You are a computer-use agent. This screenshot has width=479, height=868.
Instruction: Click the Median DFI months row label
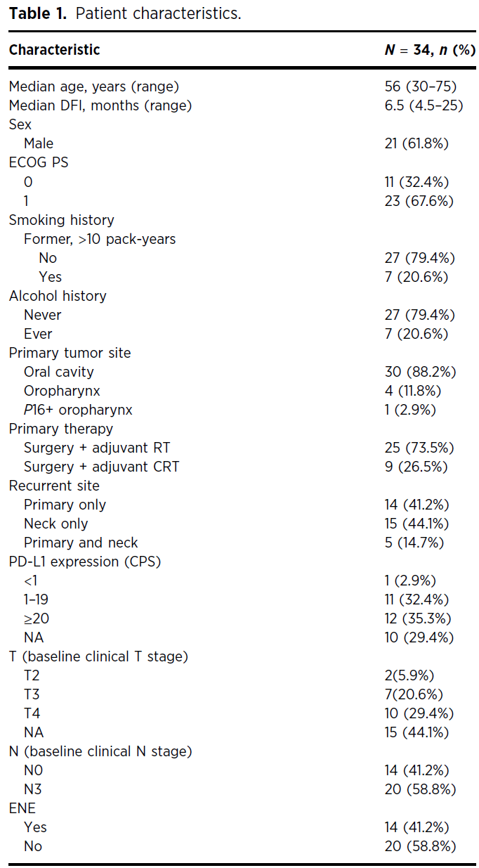(100, 105)
